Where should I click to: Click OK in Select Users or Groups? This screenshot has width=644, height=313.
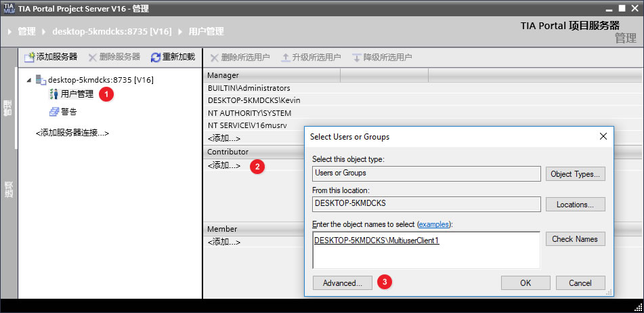point(525,283)
